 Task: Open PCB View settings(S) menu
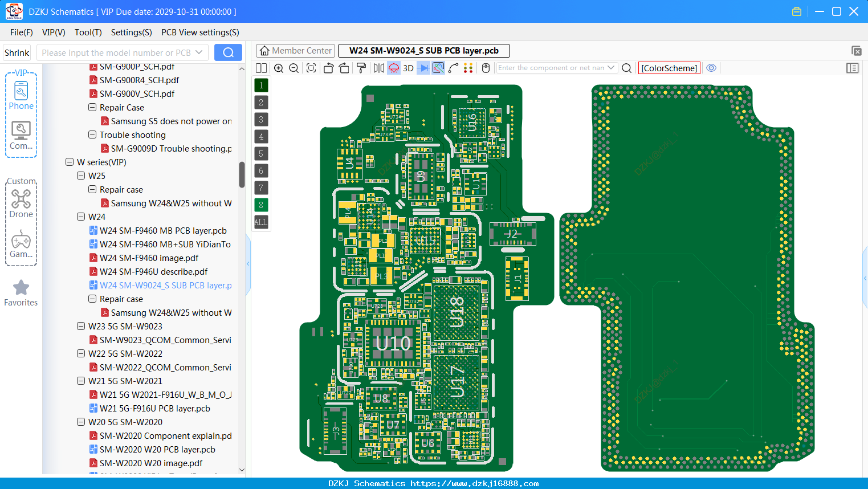click(x=201, y=32)
